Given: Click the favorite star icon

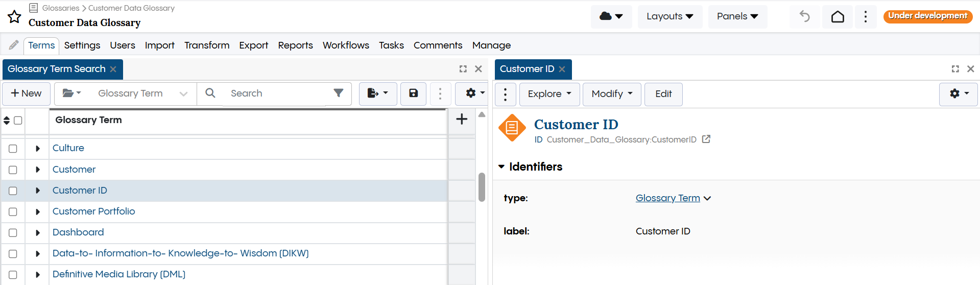Looking at the screenshot, I should tap(14, 17).
